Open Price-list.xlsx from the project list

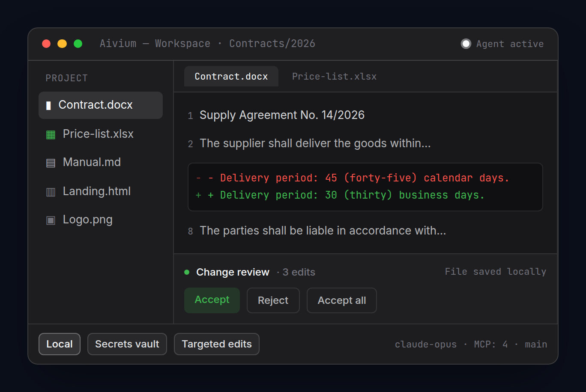(101, 134)
